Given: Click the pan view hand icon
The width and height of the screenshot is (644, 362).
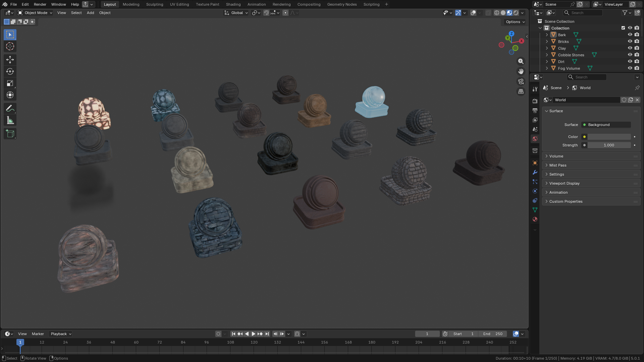Looking at the screenshot, I should (521, 71).
